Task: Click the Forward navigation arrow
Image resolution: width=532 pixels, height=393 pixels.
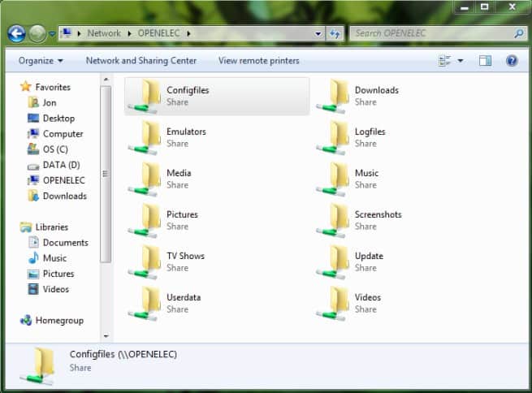Action: [37, 33]
